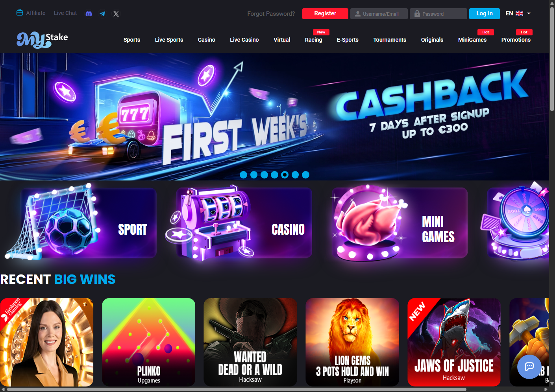The width and height of the screenshot is (555, 392).
Task: Click the UK flag language icon
Action: tap(520, 13)
